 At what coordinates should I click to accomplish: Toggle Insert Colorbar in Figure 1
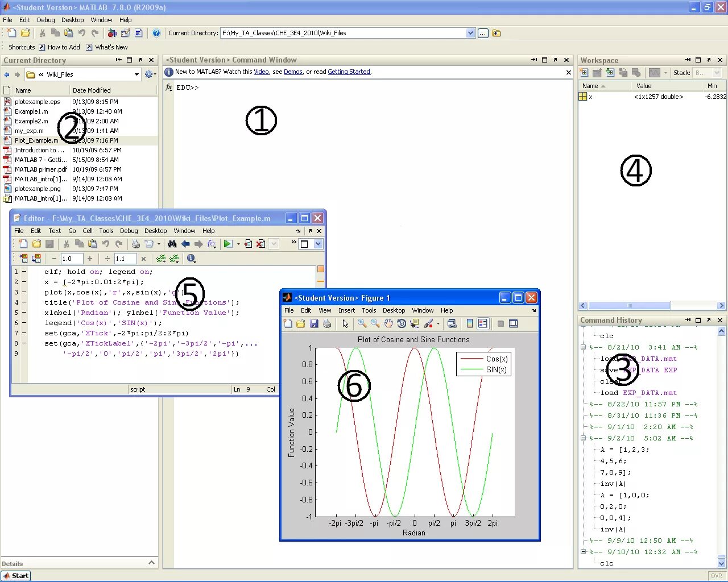click(x=469, y=324)
